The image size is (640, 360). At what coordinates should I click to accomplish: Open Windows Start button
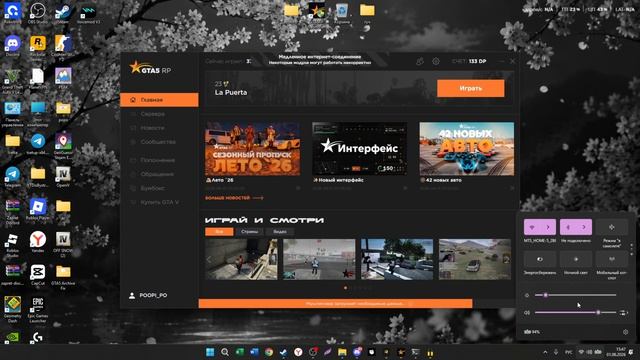[210, 352]
